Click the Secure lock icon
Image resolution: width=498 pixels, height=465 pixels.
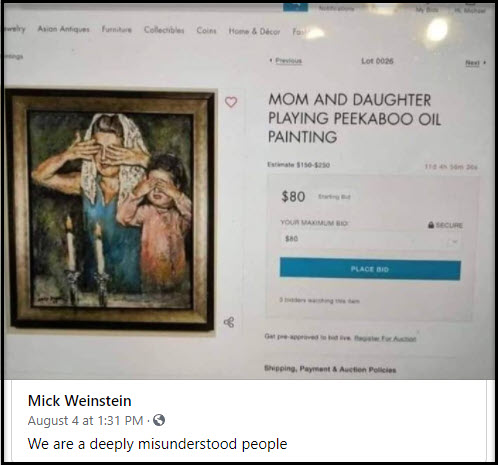(x=431, y=225)
